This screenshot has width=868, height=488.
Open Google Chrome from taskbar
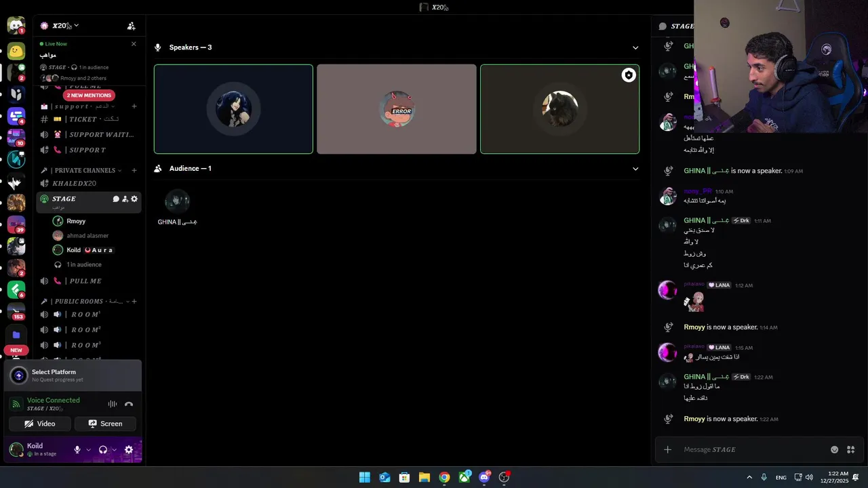[444, 477]
